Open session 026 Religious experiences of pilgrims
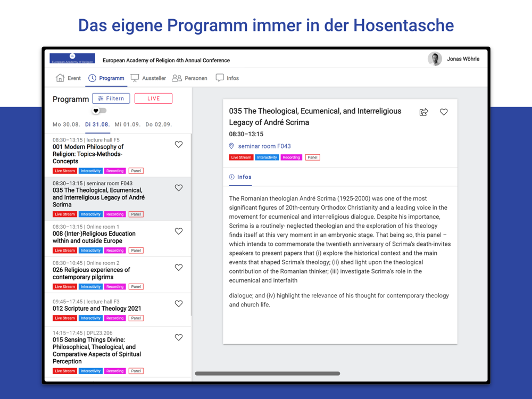 coord(92,273)
